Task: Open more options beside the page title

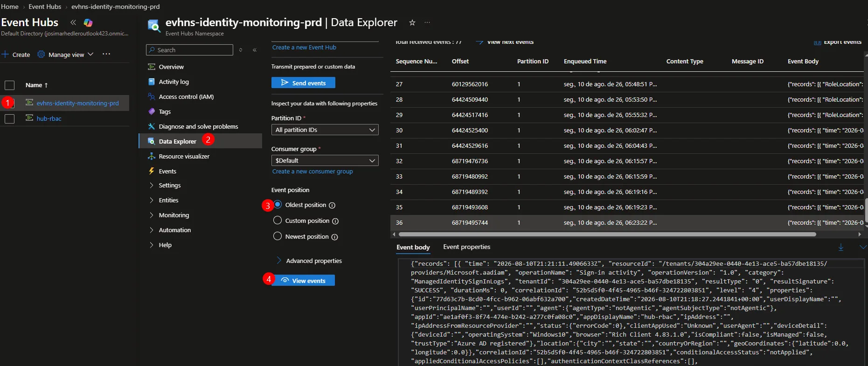Action: pyautogui.click(x=427, y=22)
